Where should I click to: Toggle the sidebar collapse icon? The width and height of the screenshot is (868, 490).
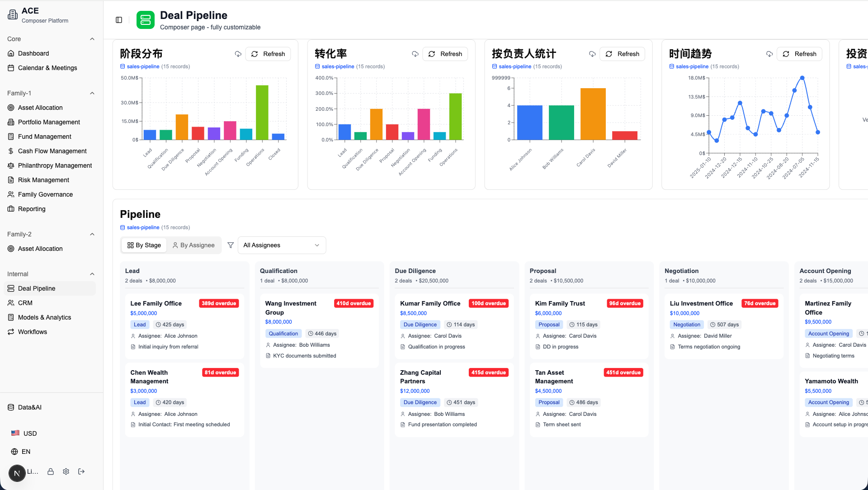(119, 20)
